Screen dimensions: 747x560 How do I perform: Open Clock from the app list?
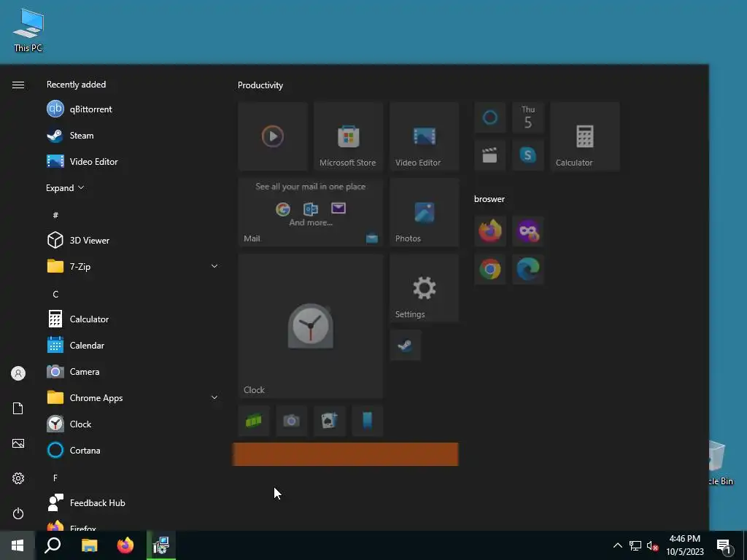[133, 424]
